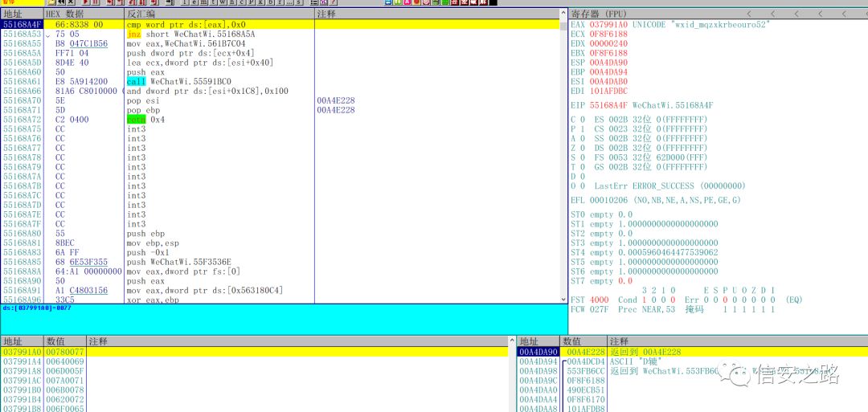Screen dimensions: 868x412
Task: Select the push dword ptr ds:[ecx+0x4] line
Action: pyautogui.click(x=193, y=53)
